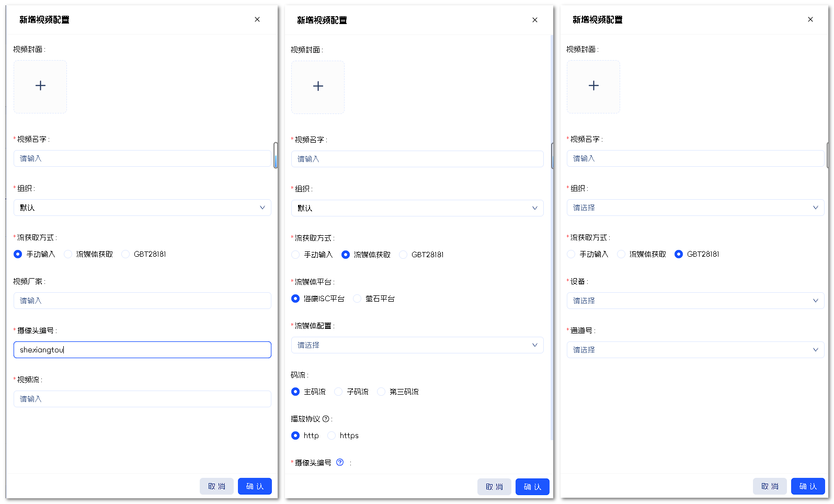Close the left 新增视频配置 dialog
834x504 pixels.
(257, 19)
